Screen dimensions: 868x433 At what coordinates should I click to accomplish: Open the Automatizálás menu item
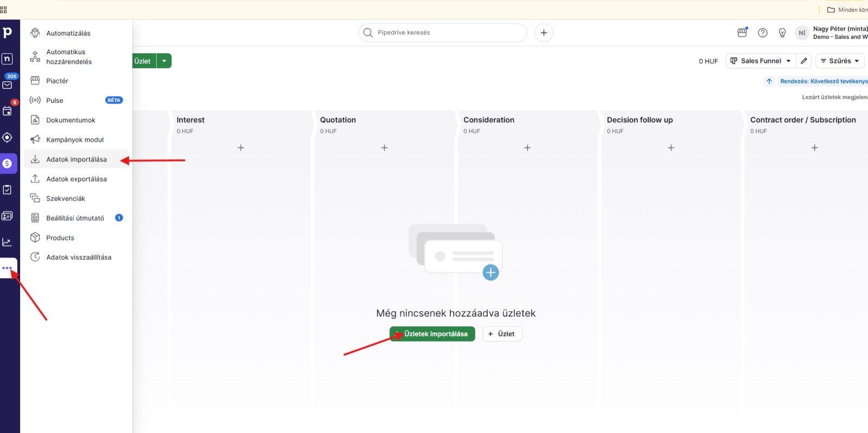tap(76, 33)
